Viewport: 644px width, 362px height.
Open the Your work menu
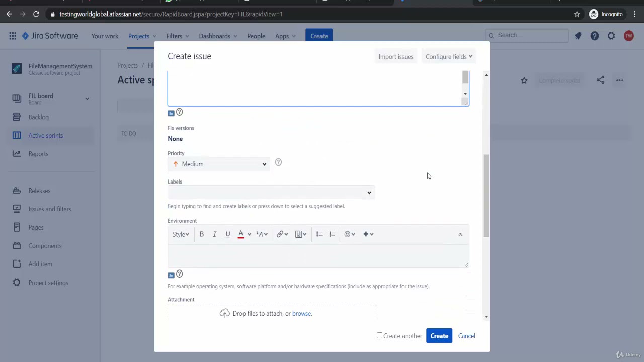point(105,36)
